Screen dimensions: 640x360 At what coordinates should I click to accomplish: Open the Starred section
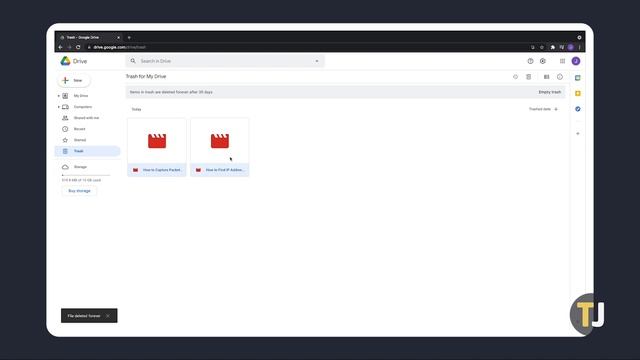click(80, 140)
